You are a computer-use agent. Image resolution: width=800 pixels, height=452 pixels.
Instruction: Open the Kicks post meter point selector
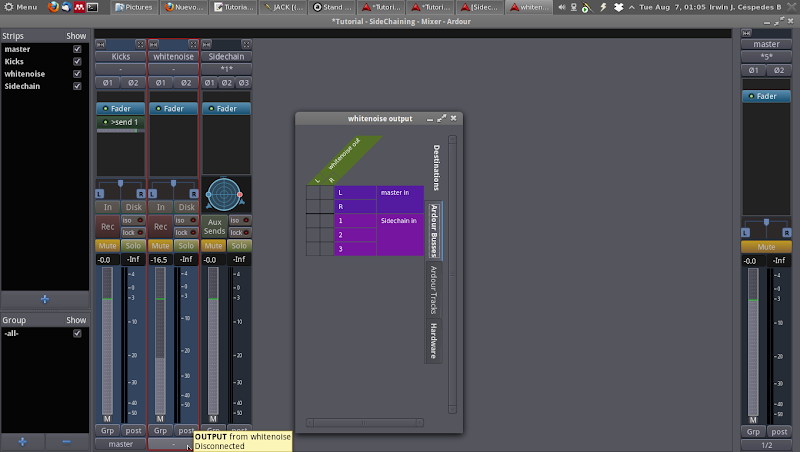tap(133, 431)
